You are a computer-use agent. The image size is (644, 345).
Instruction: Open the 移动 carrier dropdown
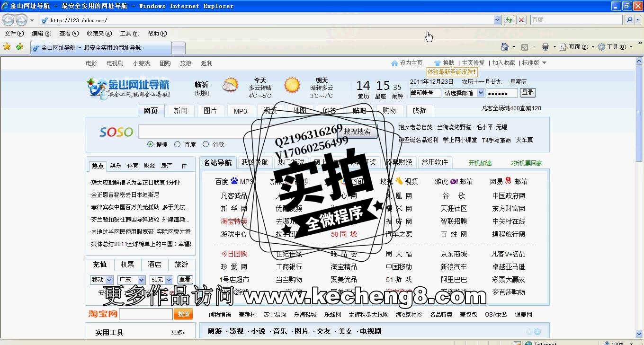[101, 280]
